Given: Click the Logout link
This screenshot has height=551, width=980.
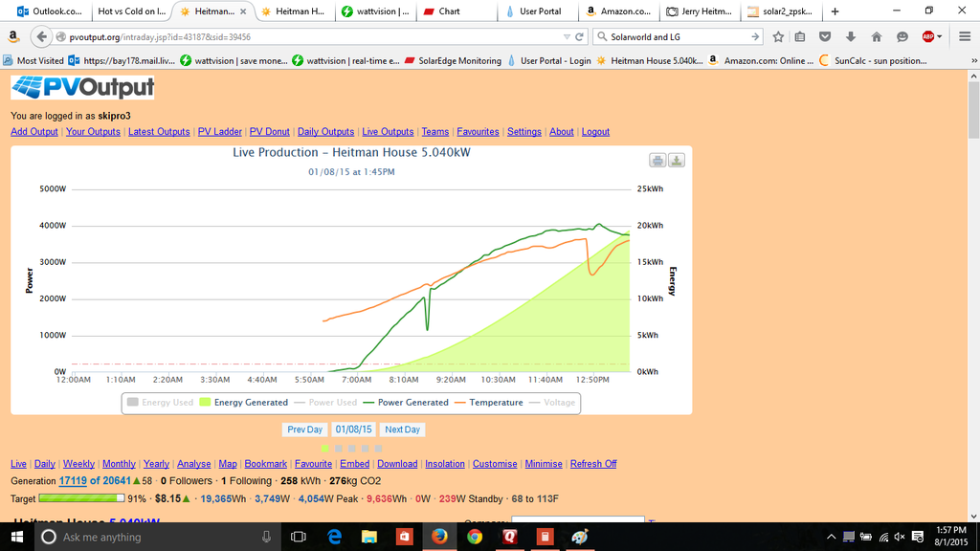Looking at the screenshot, I should click(595, 132).
